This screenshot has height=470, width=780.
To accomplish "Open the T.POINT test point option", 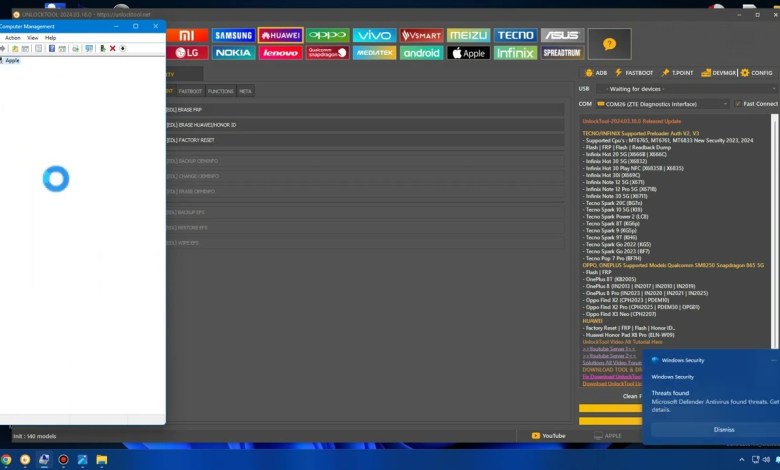I will pos(677,73).
